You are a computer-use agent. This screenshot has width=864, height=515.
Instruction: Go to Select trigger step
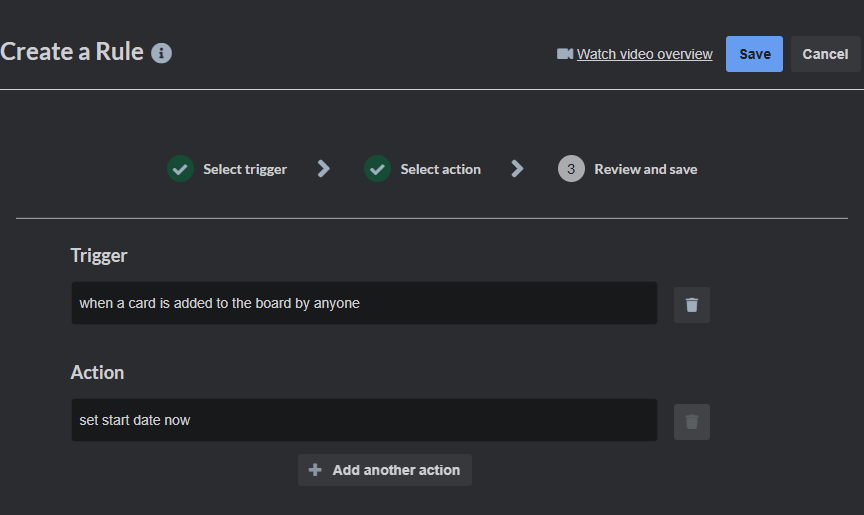pyautogui.click(x=245, y=169)
